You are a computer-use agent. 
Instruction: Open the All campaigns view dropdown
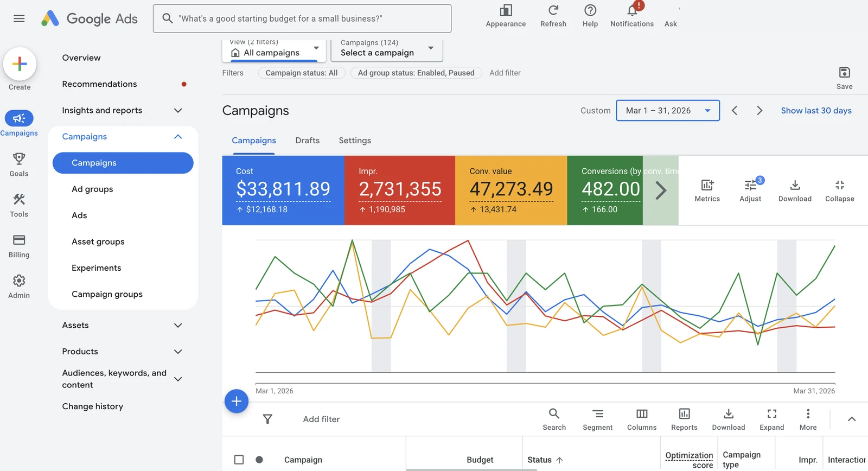[274, 51]
